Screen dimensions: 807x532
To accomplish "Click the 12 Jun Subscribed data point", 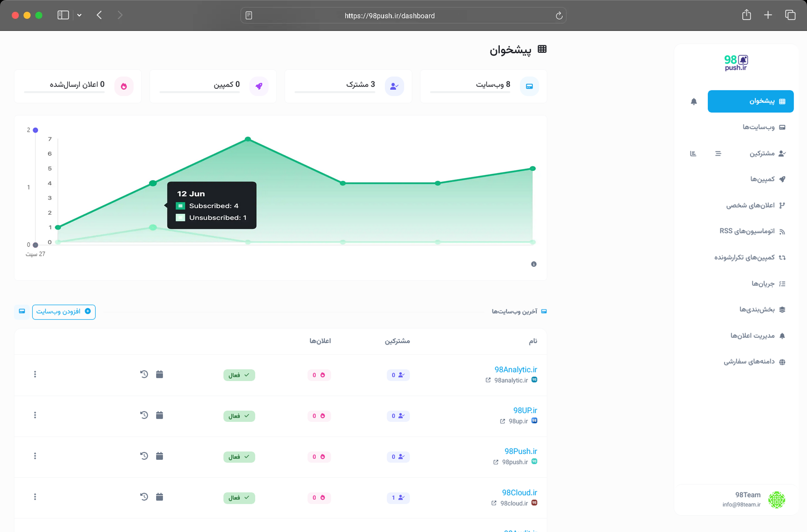I will [153, 183].
